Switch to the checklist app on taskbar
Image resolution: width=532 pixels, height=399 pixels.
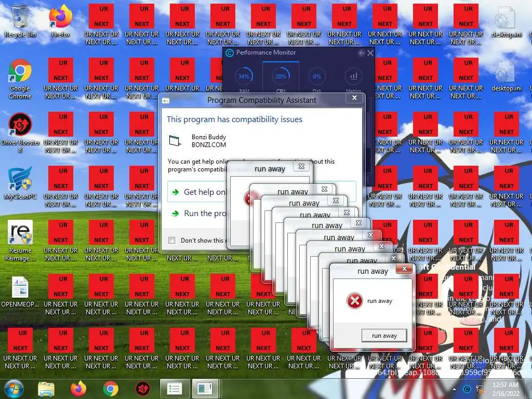pos(175,389)
